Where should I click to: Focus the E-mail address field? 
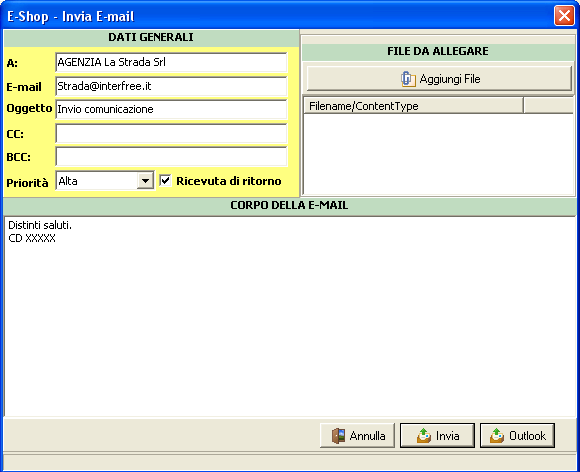(x=171, y=86)
